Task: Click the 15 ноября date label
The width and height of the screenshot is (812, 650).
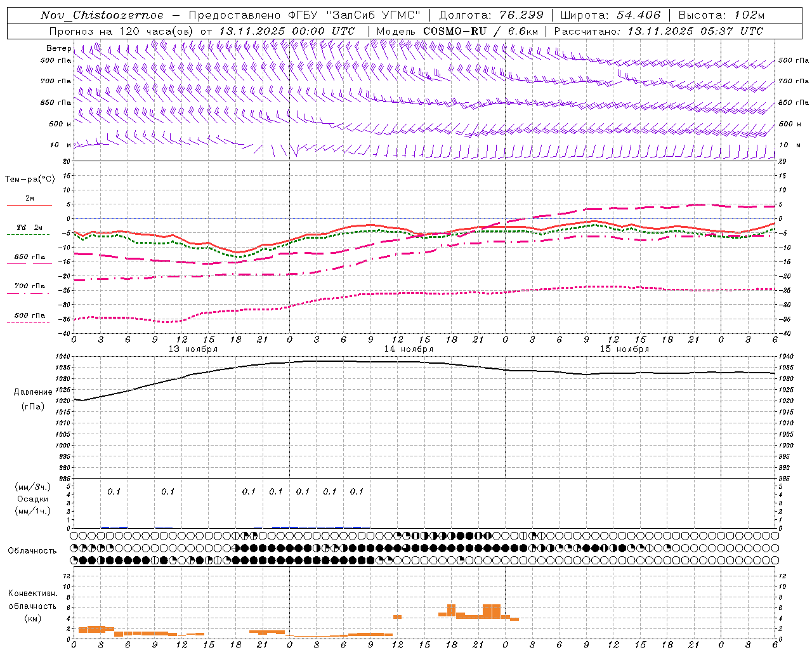Action: [624, 349]
